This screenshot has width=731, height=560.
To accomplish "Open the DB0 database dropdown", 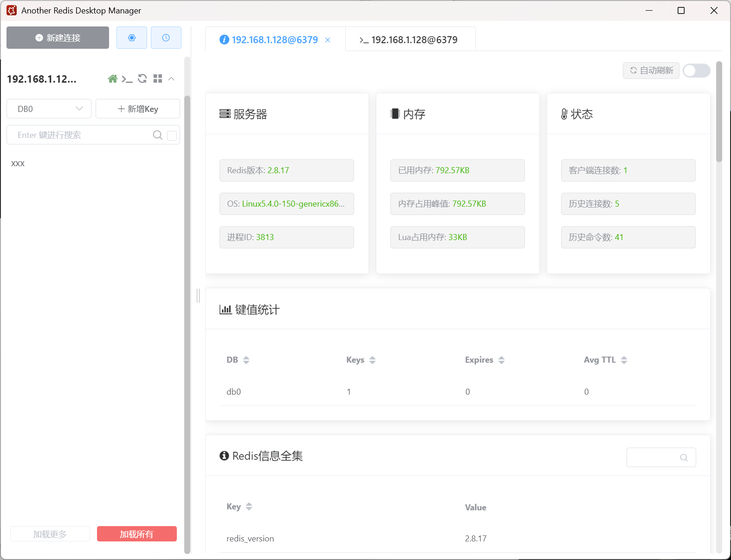I will point(49,109).
